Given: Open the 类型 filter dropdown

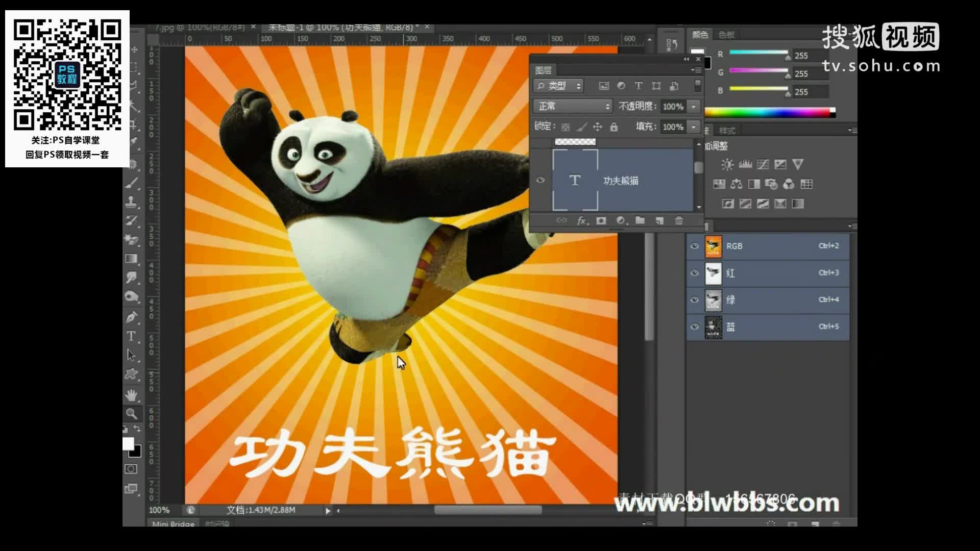Looking at the screenshot, I should (x=558, y=86).
